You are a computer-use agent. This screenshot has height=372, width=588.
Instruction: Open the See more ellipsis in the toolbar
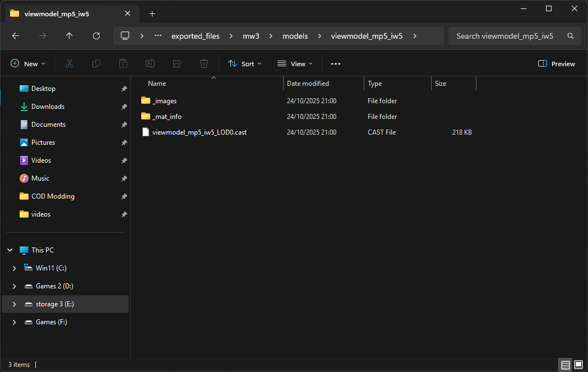(x=335, y=63)
